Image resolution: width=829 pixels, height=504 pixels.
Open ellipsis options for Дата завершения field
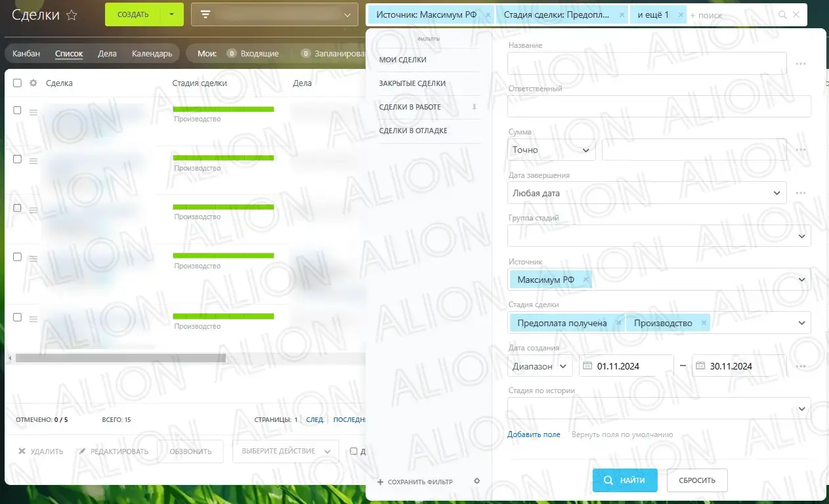800,193
